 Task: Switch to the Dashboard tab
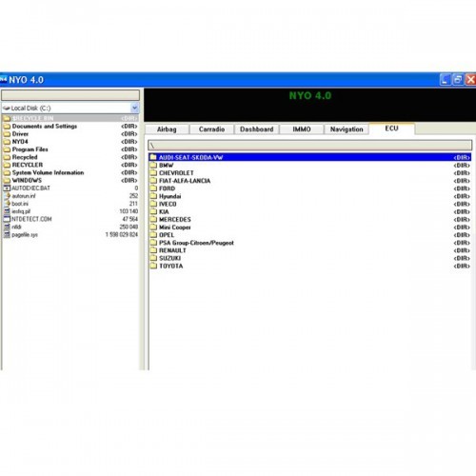(257, 129)
